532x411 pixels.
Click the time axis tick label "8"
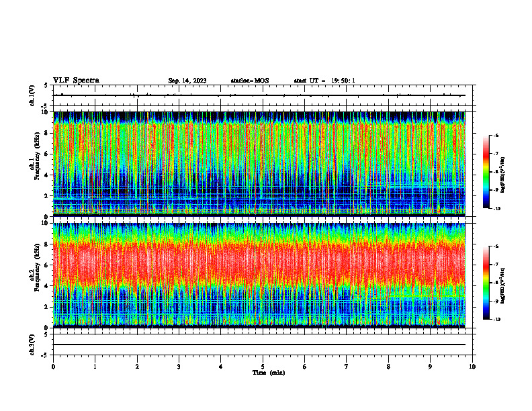tap(388, 367)
